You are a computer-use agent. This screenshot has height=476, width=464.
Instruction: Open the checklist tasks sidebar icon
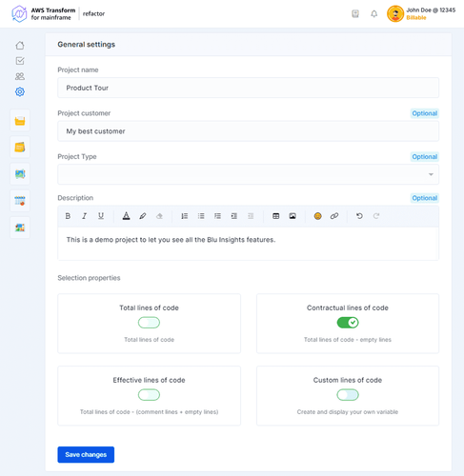click(x=20, y=61)
